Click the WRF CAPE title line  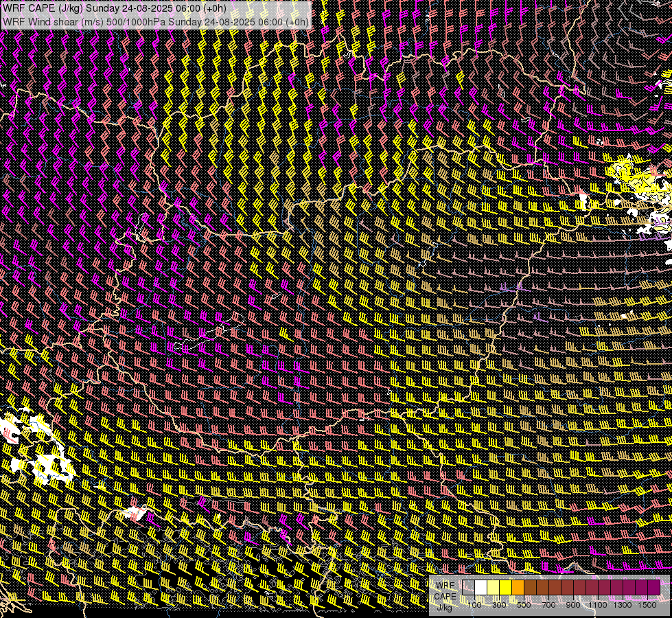pos(114,8)
